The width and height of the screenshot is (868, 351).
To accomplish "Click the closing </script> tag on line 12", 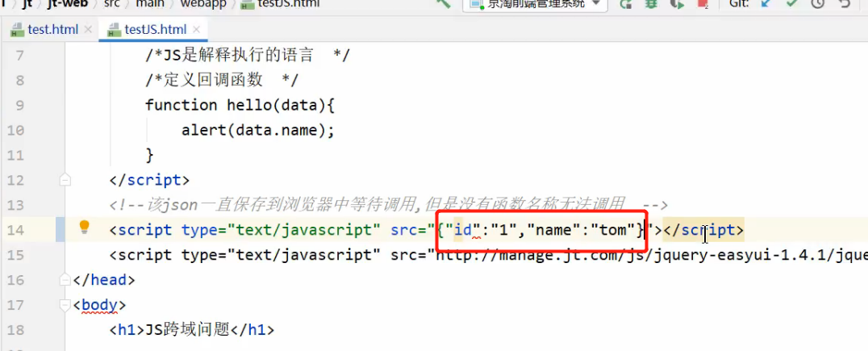I will 149,180.
